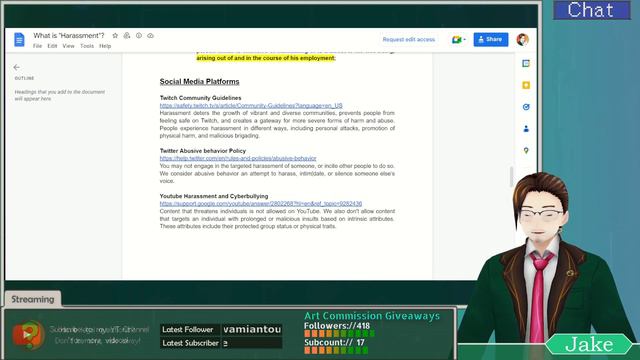Open the Twitter abusive behavior link
This screenshot has width=640, height=360.
point(238,158)
